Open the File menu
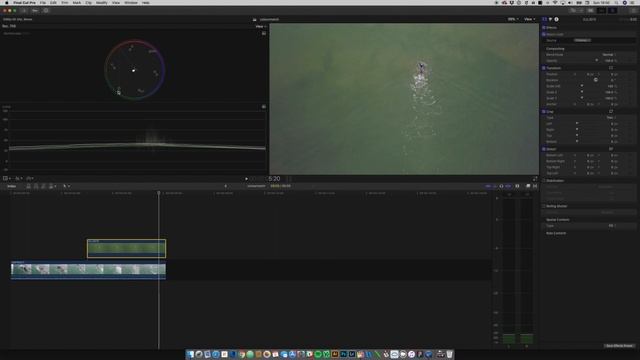This screenshot has width=640, height=360. tap(42, 2)
